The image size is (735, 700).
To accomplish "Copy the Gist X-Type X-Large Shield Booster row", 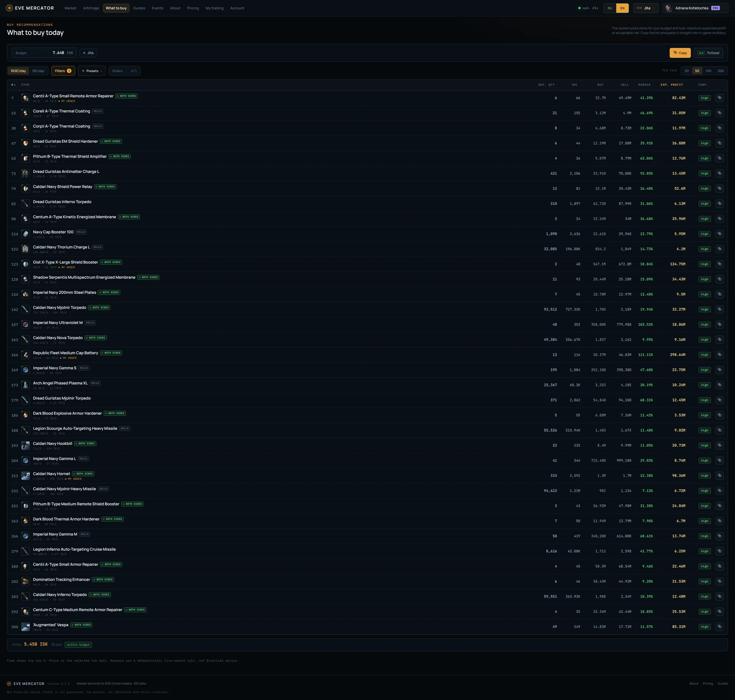I will pos(719,264).
